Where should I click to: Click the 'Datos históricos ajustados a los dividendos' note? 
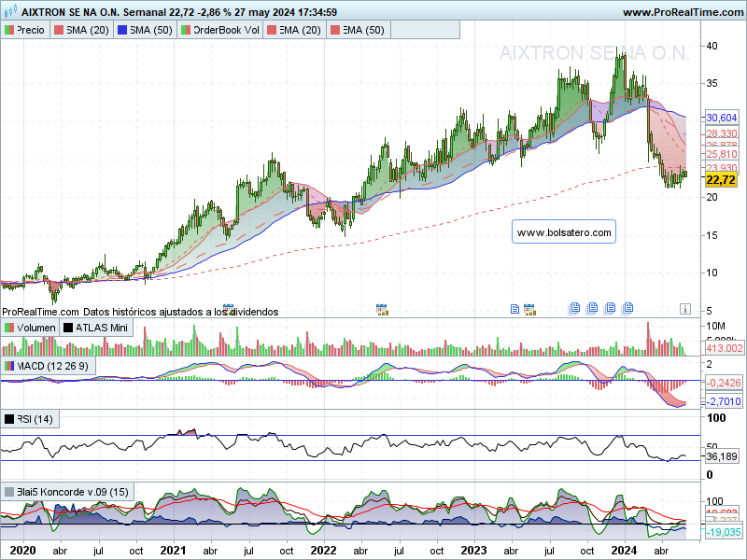coord(180,312)
